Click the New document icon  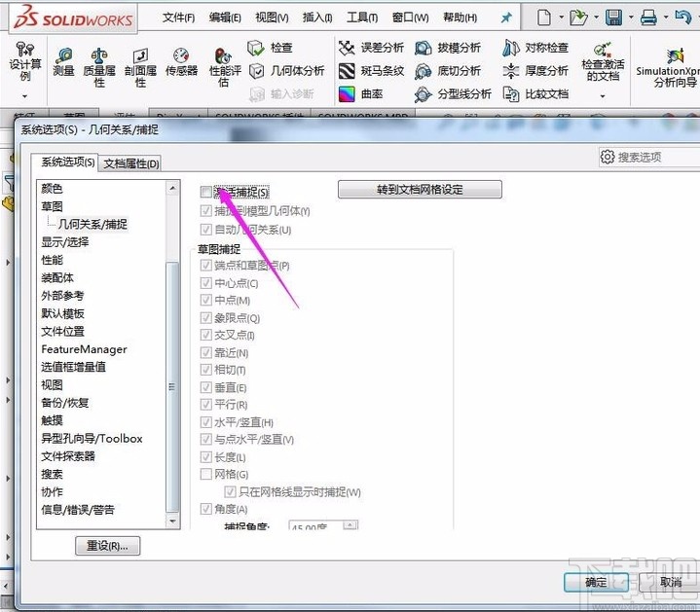point(544,18)
